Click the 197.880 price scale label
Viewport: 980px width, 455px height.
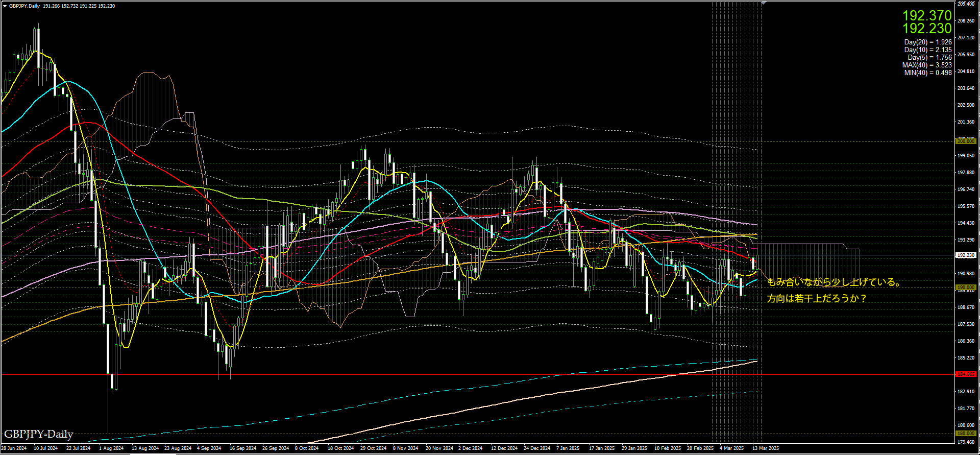coord(966,173)
